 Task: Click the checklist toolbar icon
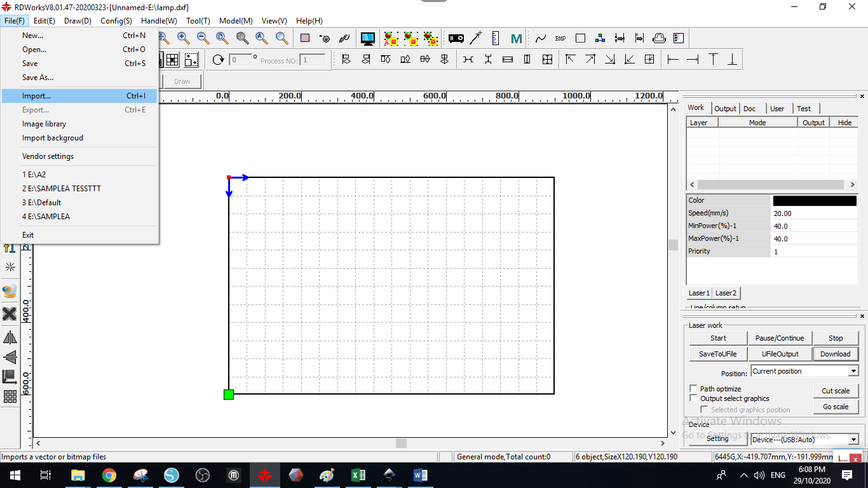coord(679,38)
